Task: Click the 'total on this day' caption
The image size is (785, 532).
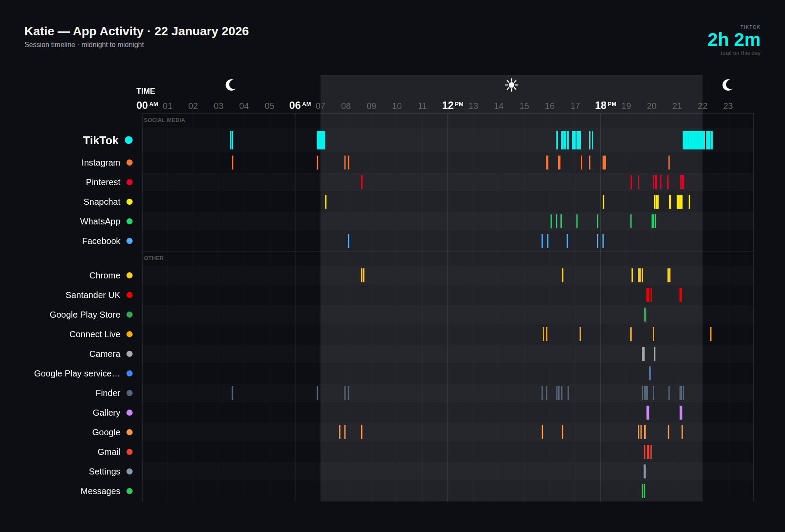Action: pyautogui.click(x=741, y=53)
